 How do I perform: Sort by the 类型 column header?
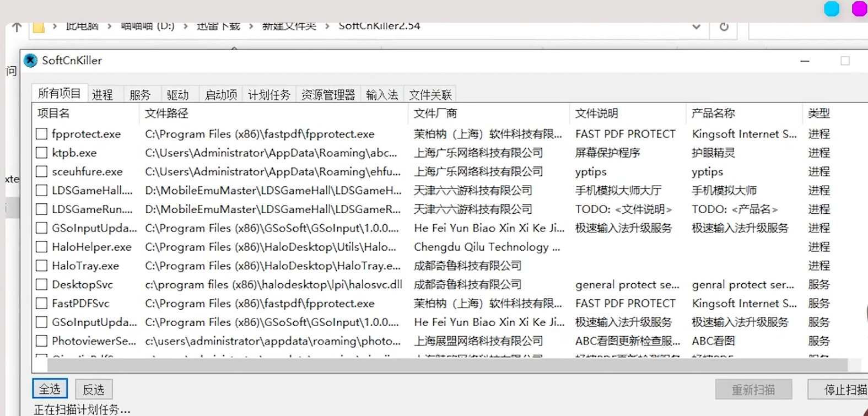835,113
